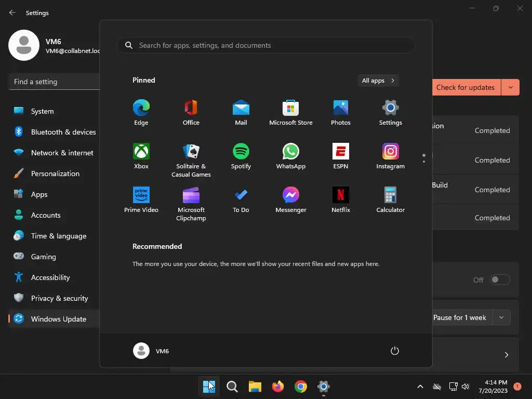532x399 pixels.
Task: Open Messenger from Start menu
Action: coord(291,200)
